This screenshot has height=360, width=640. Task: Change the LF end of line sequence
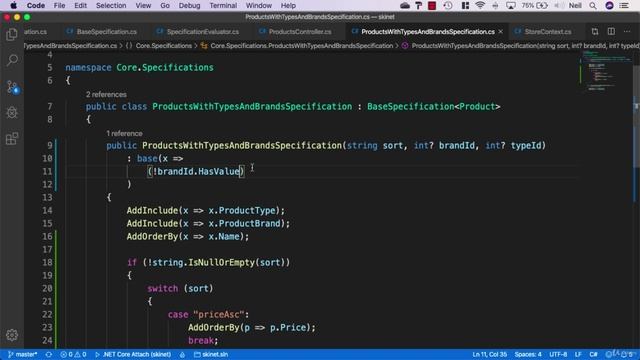point(578,354)
